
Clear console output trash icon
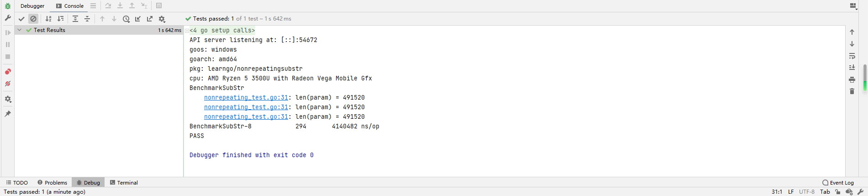[852, 91]
